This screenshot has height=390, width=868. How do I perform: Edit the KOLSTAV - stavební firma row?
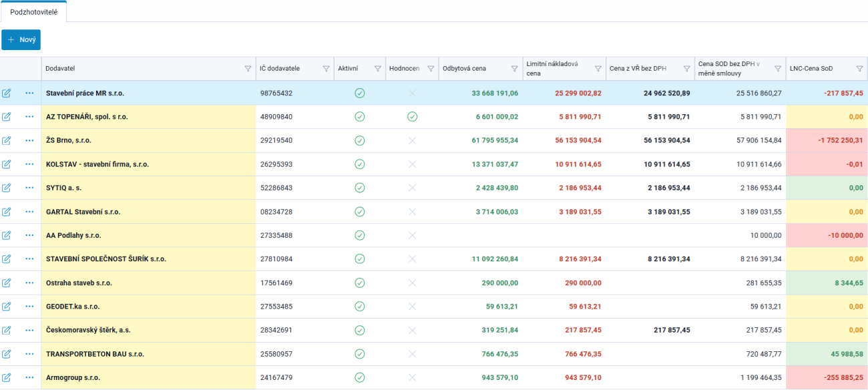[x=7, y=164]
